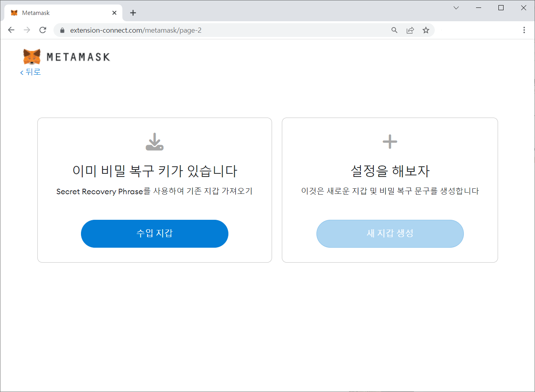This screenshot has height=392, width=535.
Task: Click the browser forward arrow
Action: [x=27, y=30]
